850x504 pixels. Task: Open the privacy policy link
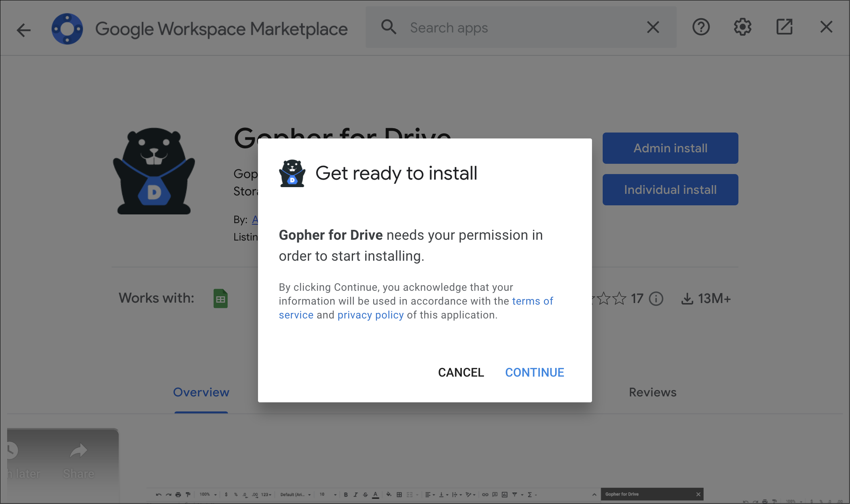(370, 315)
